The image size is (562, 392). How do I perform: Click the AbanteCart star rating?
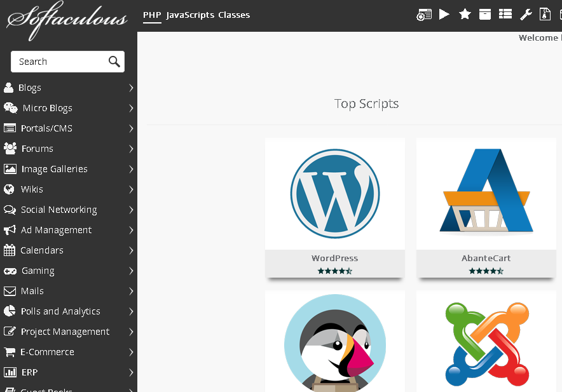(486, 271)
